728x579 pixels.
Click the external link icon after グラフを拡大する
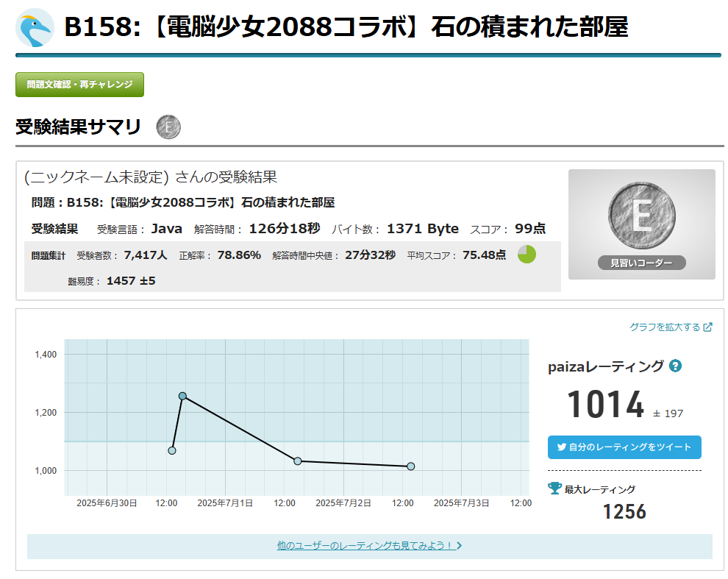[x=708, y=327]
